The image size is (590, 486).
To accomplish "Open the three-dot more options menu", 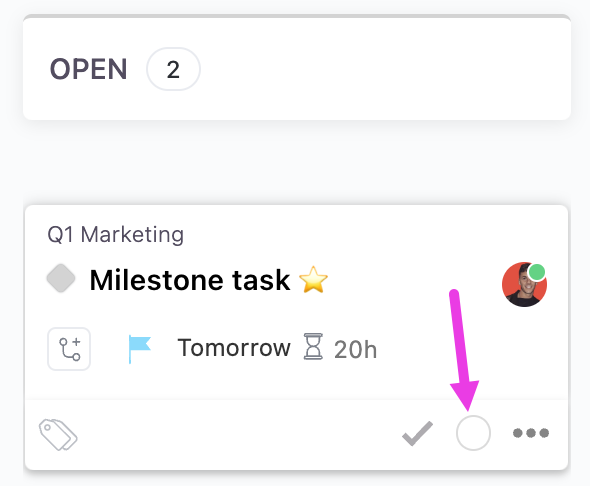I will point(531,433).
